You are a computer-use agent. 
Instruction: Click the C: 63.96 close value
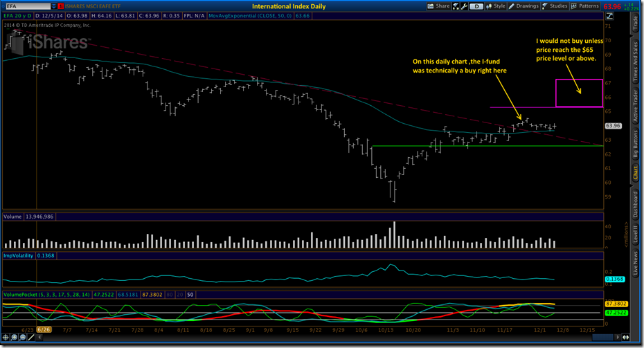coord(149,16)
